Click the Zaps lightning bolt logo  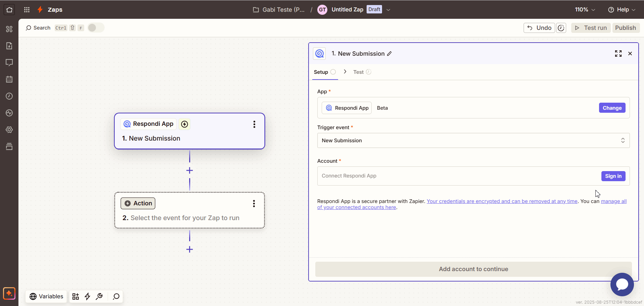pyautogui.click(x=40, y=10)
